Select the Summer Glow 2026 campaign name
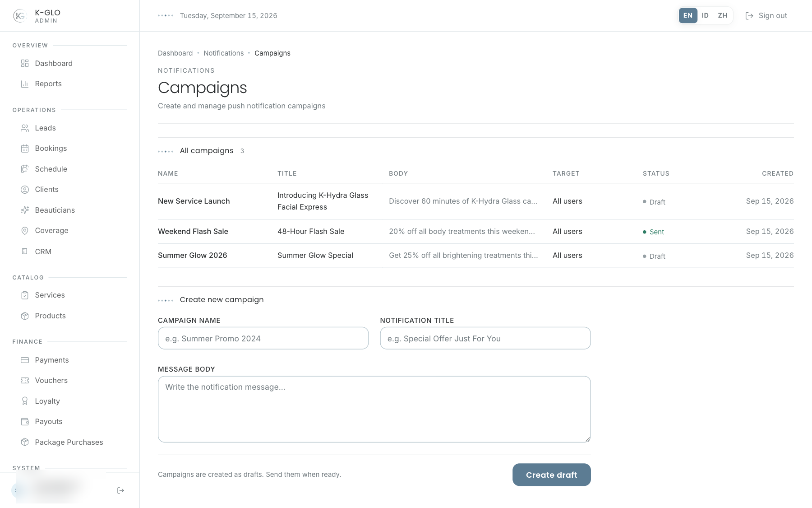 coord(193,256)
